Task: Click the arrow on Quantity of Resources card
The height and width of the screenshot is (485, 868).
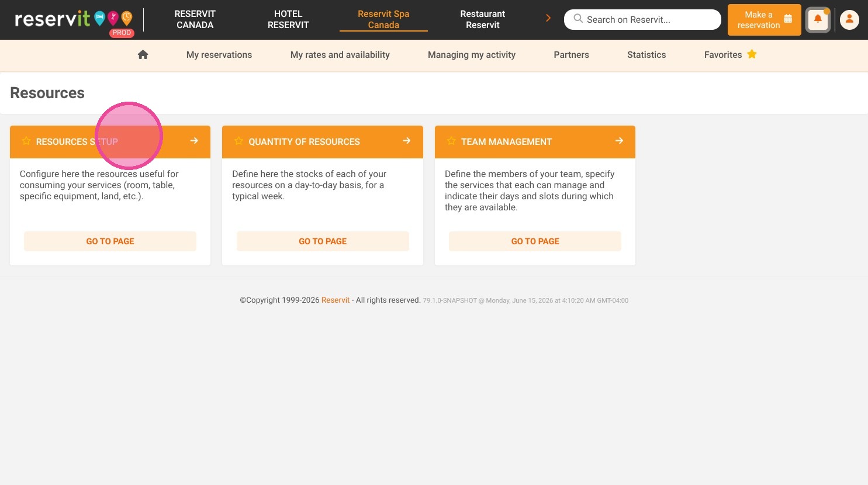Action: (x=406, y=141)
